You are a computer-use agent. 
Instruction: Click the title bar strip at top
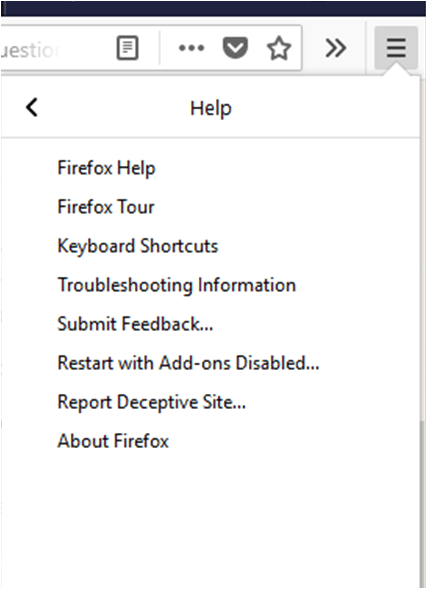213,8
